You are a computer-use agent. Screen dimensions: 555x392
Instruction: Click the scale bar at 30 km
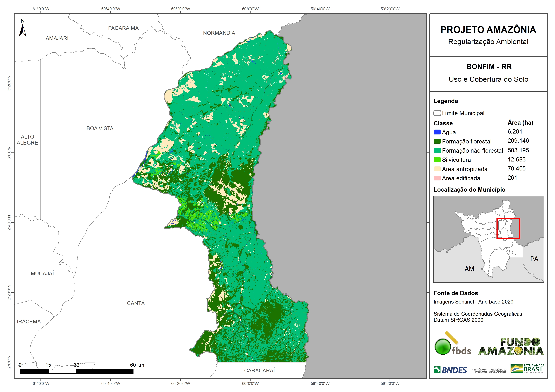pos(76,371)
